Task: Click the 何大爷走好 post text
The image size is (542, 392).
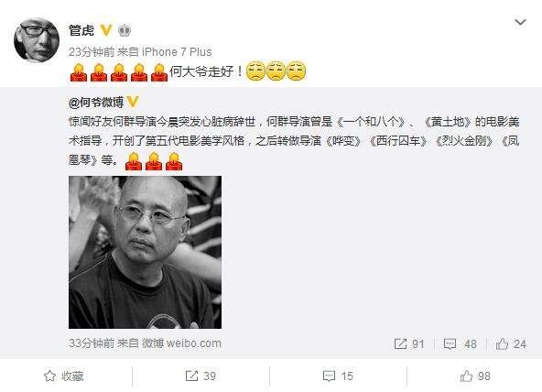Action: click(206, 71)
